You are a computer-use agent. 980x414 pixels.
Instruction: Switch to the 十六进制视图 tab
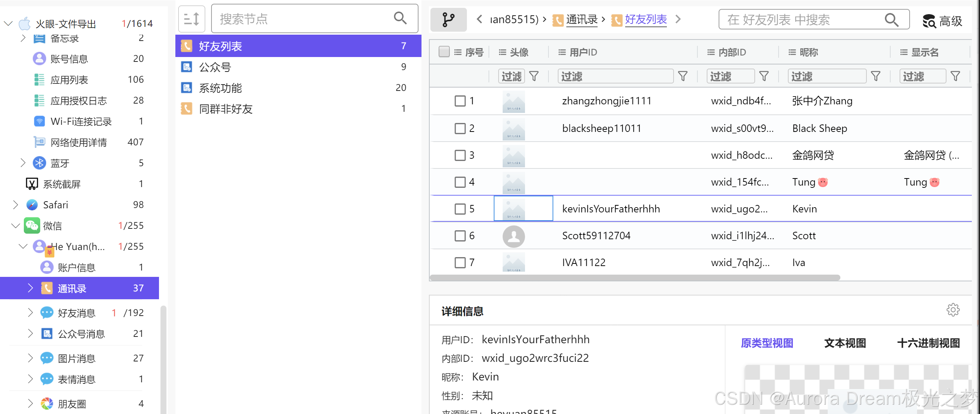pyautogui.click(x=928, y=343)
